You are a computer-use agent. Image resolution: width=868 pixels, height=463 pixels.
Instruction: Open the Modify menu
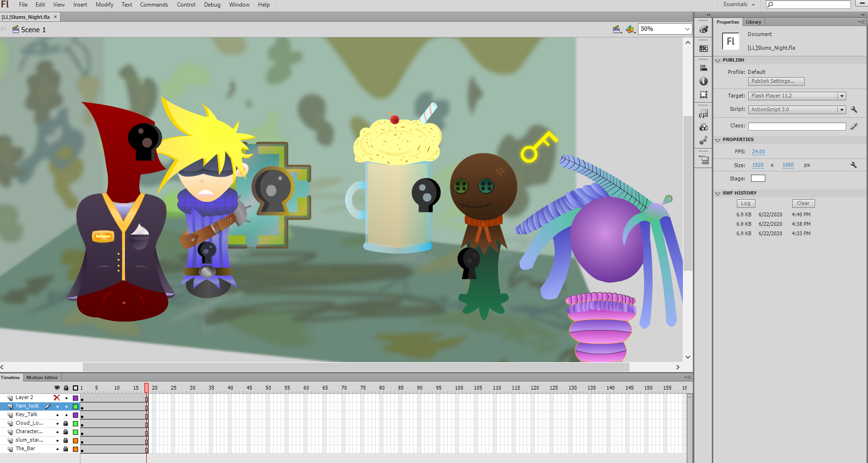(x=104, y=5)
